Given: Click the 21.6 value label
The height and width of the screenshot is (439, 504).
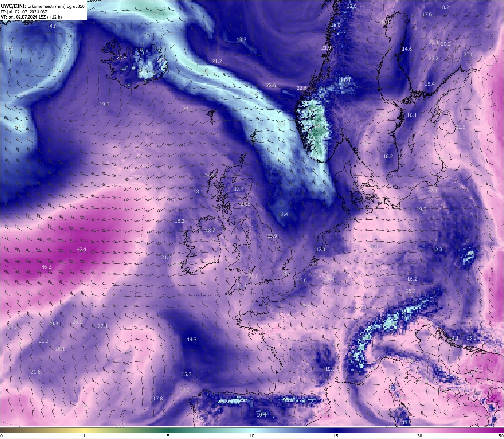Looking at the screenshot, I should click(x=35, y=372).
